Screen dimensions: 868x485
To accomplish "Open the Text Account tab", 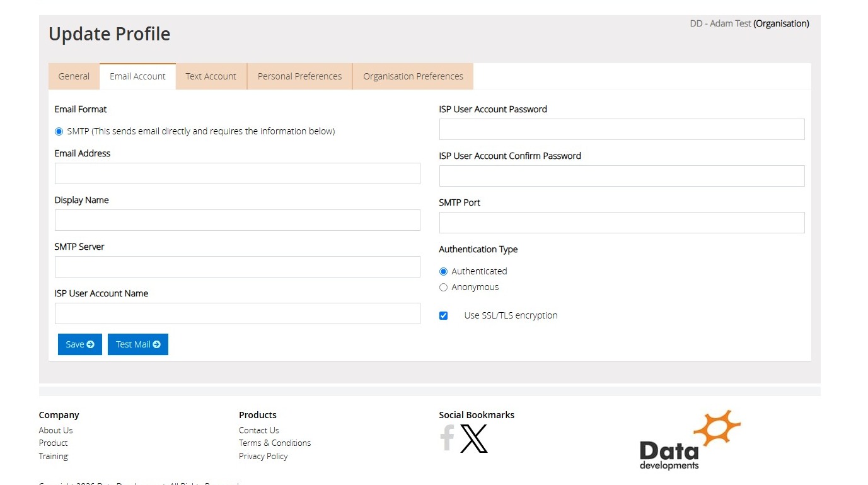I will click(211, 76).
